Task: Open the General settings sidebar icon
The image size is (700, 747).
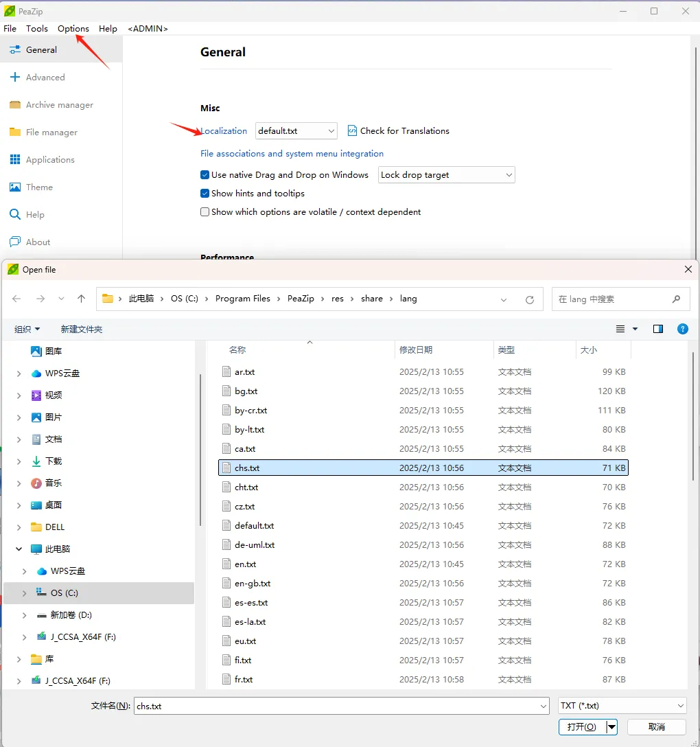Action: pos(15,49)
